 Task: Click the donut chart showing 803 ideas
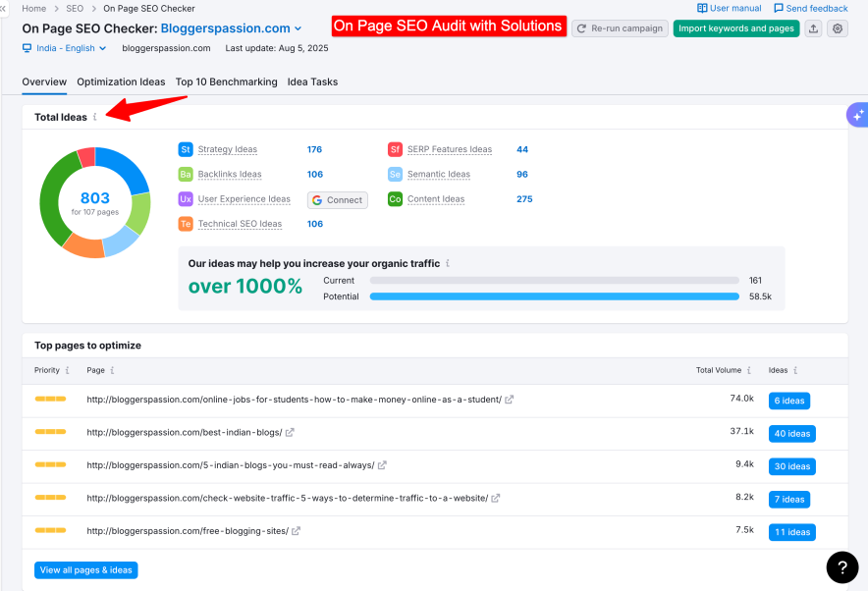[95, 201]
